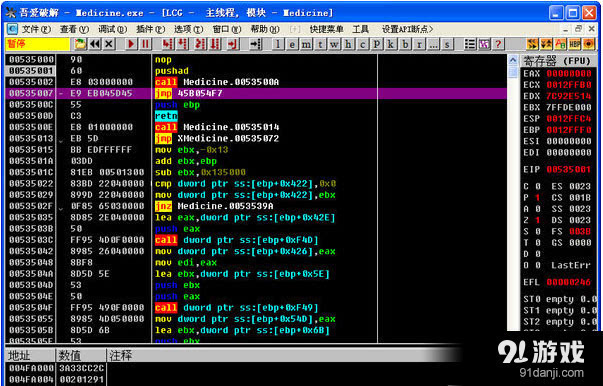Click the EAX register value 00000000
603x386 pixels.
tap(569, 73)
